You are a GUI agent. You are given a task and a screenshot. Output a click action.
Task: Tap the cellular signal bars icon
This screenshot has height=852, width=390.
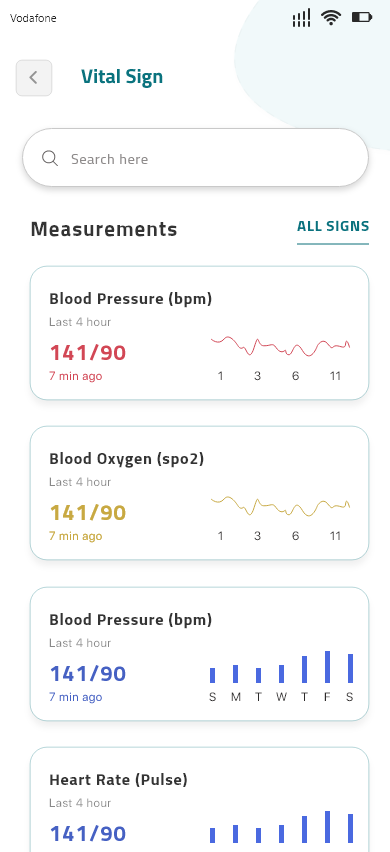[x=301, y=18]
